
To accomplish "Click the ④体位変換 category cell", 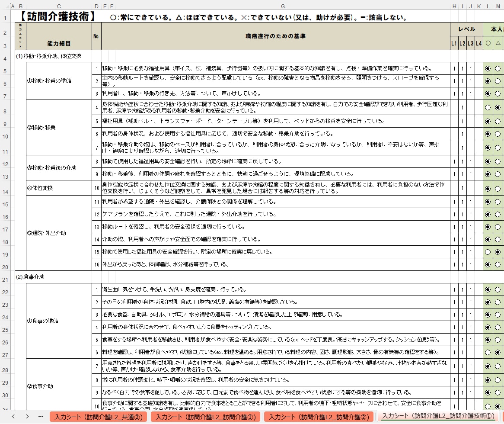I will 59,188.
